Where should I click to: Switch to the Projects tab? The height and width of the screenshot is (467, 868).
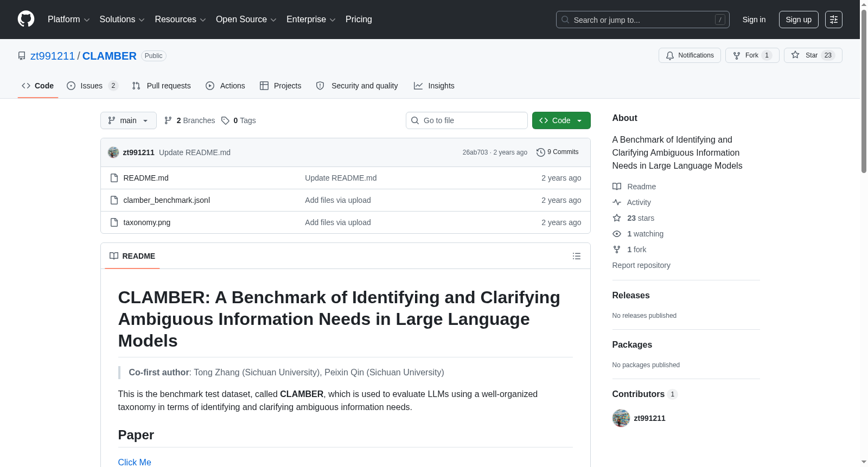coord(280,86)
